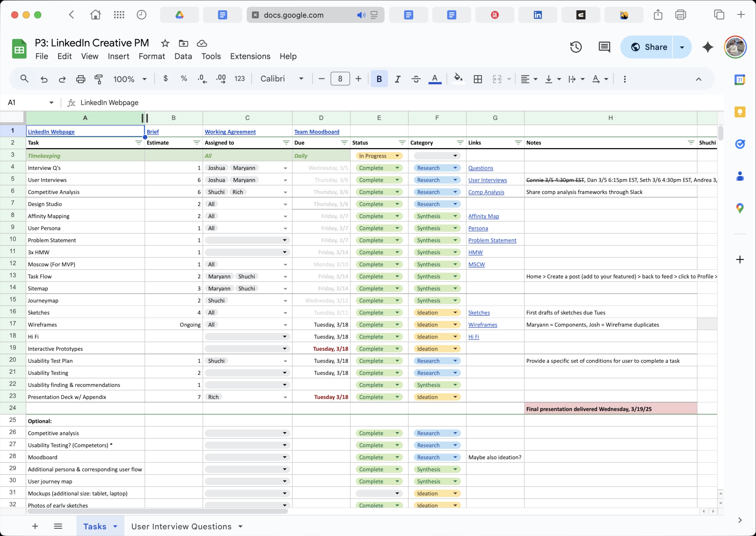Click the merge cells icon

[x=497, y=79]
